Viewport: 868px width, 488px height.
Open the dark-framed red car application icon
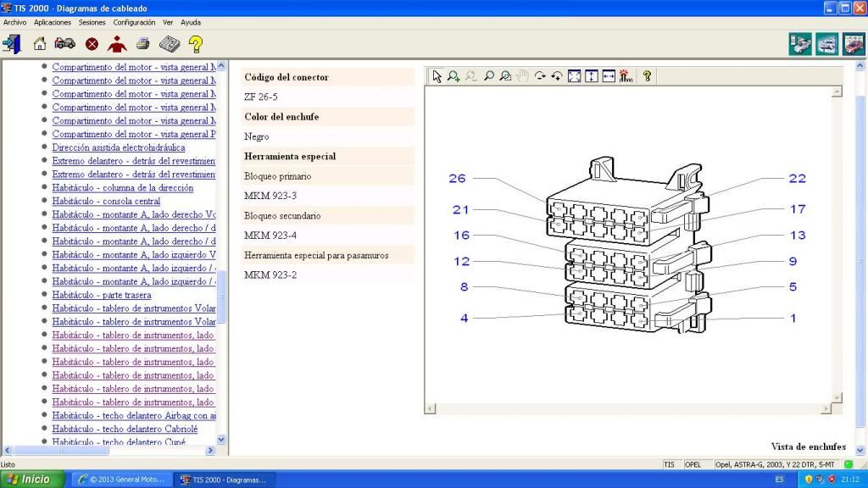pos(854,44)
